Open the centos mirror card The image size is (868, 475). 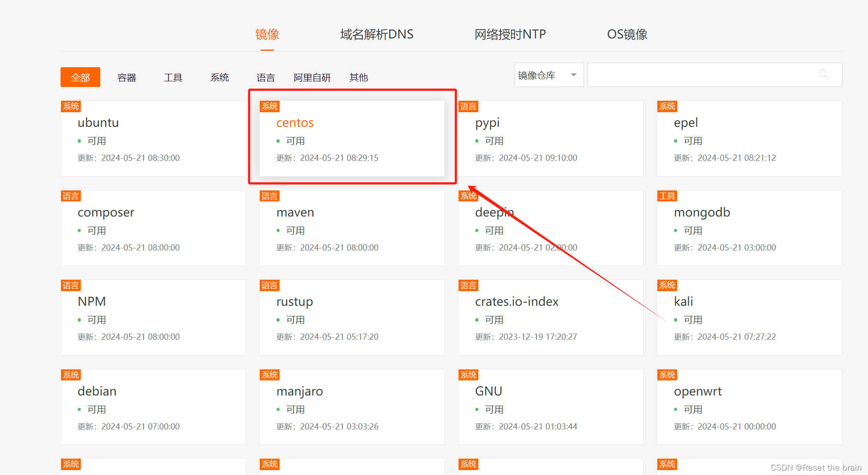coord(352,139)
